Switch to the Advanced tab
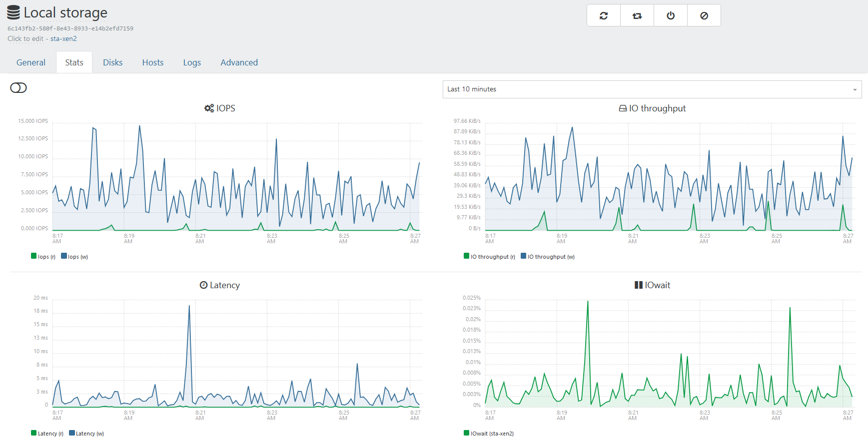868x448 pixels. coord(239,62)
